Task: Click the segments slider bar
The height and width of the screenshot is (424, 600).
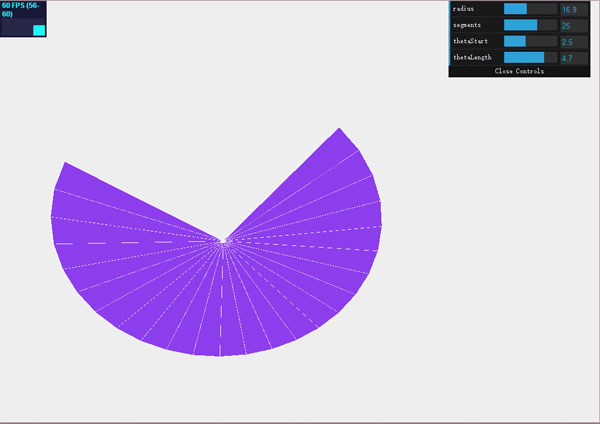Action: 529,25
